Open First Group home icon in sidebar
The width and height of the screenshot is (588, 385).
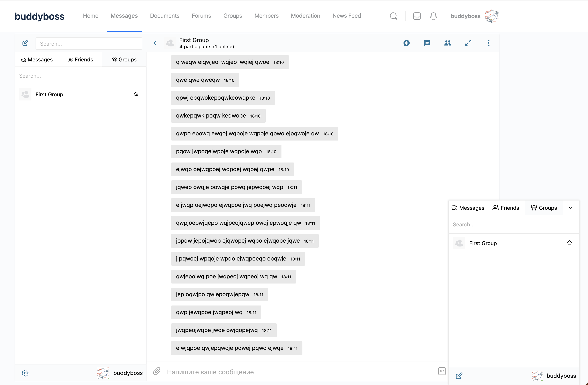pyautogui.click(x=136, y=94)
